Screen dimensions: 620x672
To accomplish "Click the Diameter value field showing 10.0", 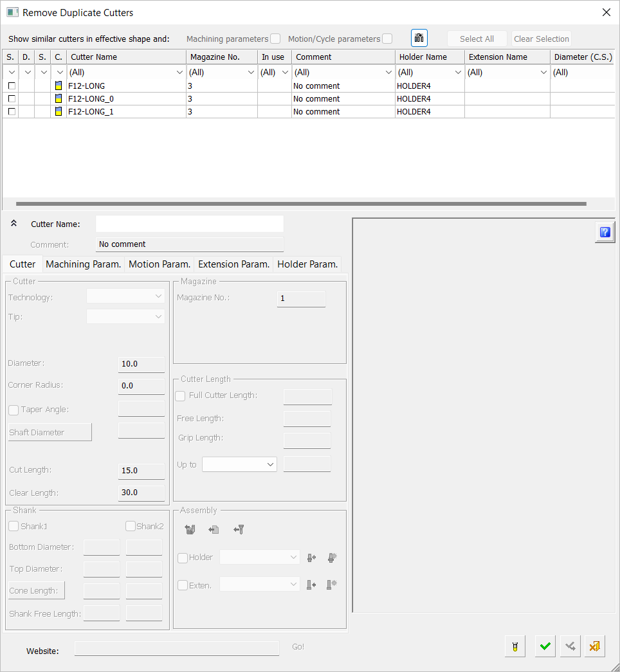I will click(x=141, y=364).
